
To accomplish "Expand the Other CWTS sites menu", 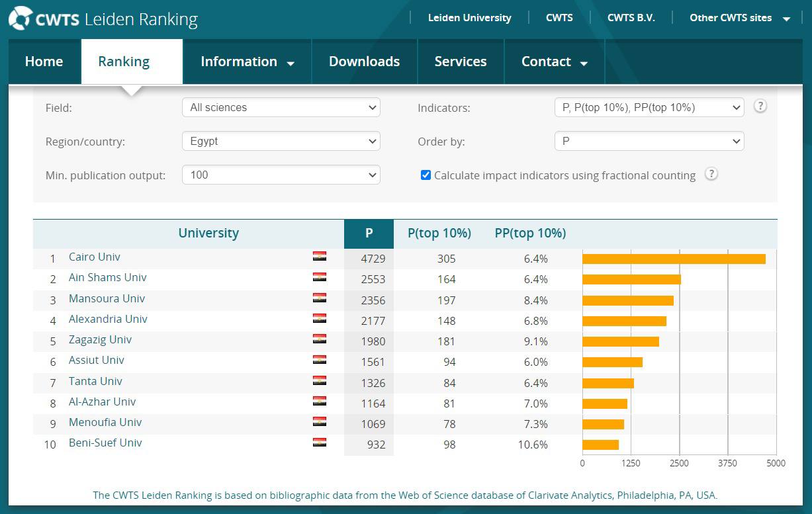I will [739, 19].
